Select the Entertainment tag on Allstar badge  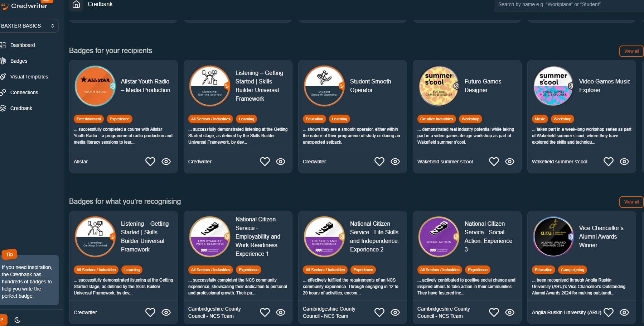click(88, 119)
